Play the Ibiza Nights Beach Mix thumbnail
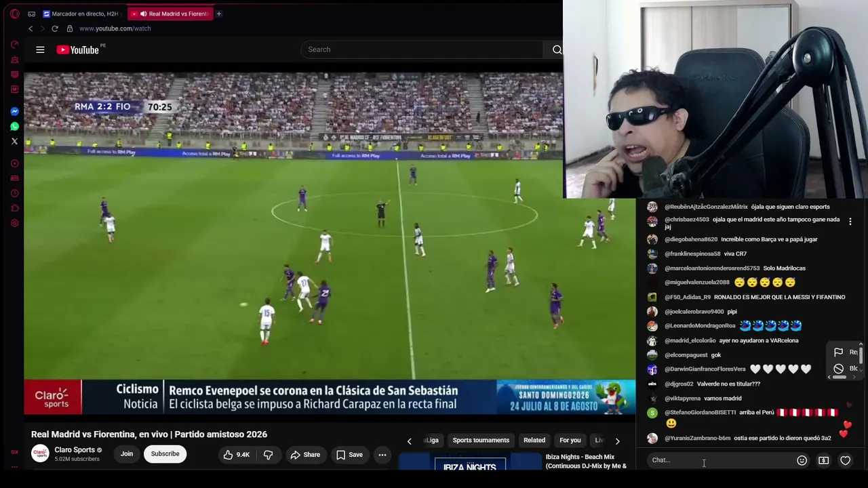The image size is (868, 488). (x=469, y=462)
